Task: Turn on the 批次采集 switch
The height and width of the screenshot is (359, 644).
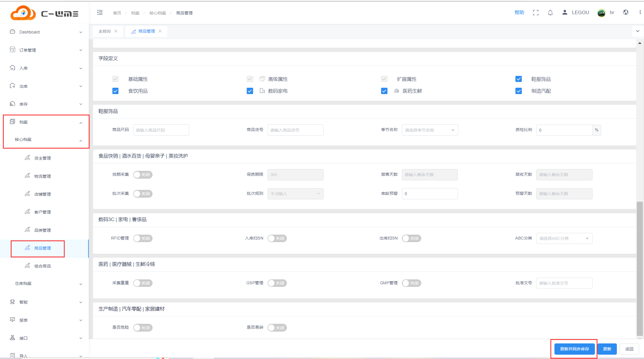Action: tap(143, 194)
